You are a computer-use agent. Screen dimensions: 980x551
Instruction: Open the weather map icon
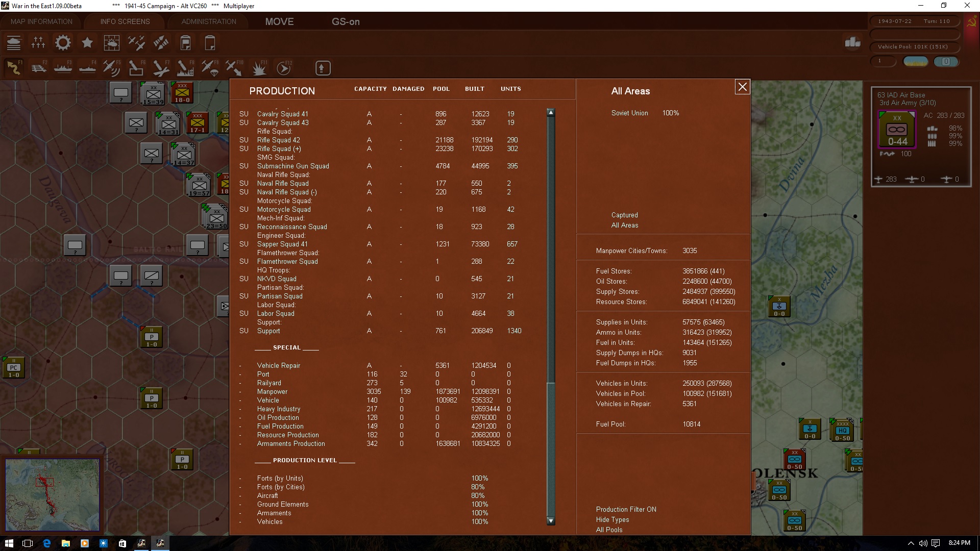tap(112, 43)
